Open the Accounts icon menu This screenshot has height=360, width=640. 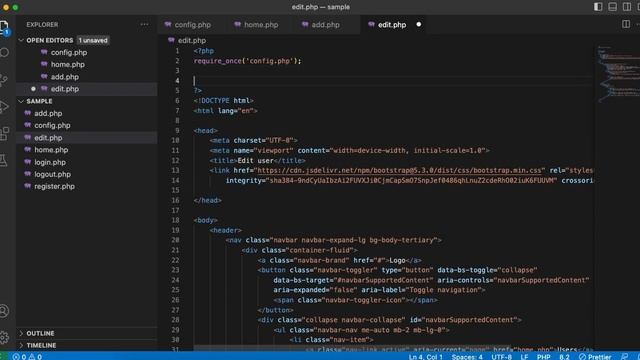coord(4,311)
